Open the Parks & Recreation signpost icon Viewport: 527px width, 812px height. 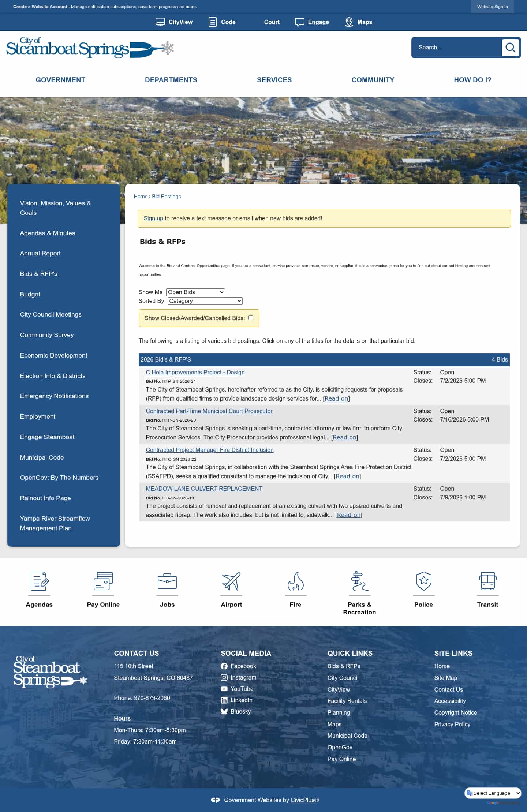click(359, 581)
